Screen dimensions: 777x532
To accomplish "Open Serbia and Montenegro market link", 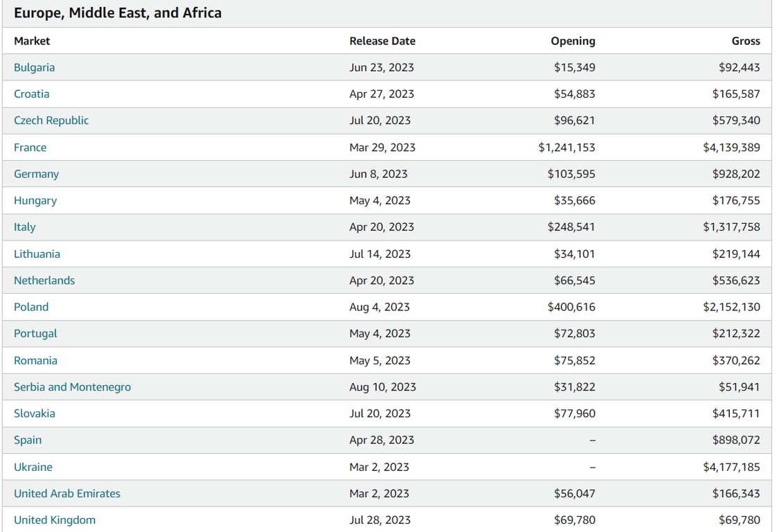I will (72, 387).
